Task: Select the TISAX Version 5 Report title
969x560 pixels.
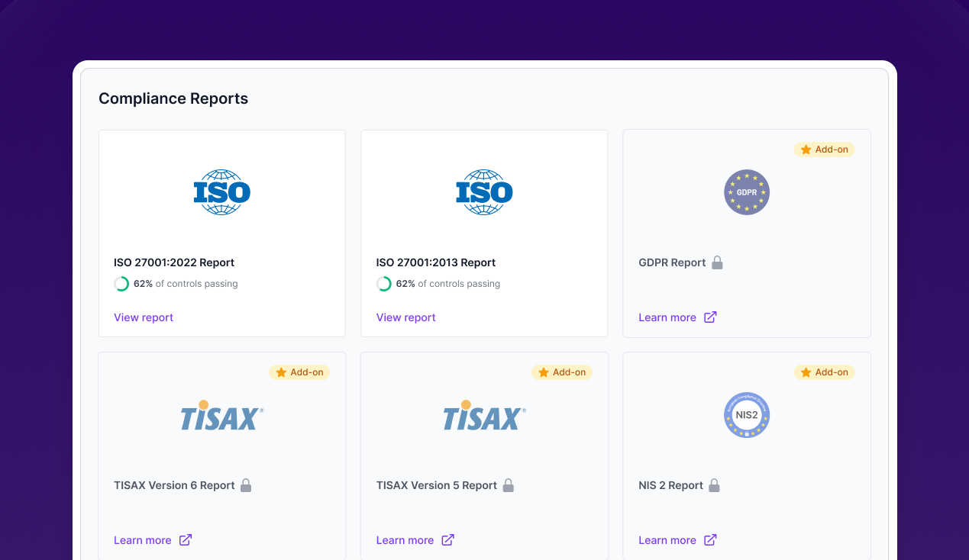Action: pos(437,485)
